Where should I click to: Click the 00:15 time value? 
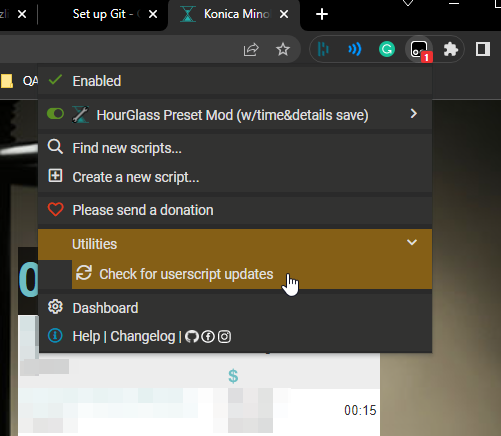(x=360, y=410)
